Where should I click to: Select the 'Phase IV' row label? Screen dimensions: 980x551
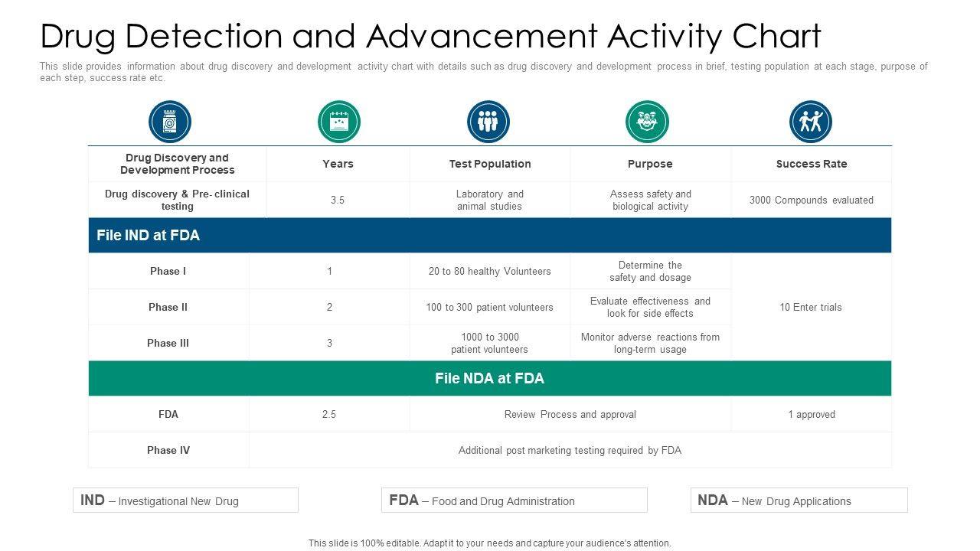168,450
